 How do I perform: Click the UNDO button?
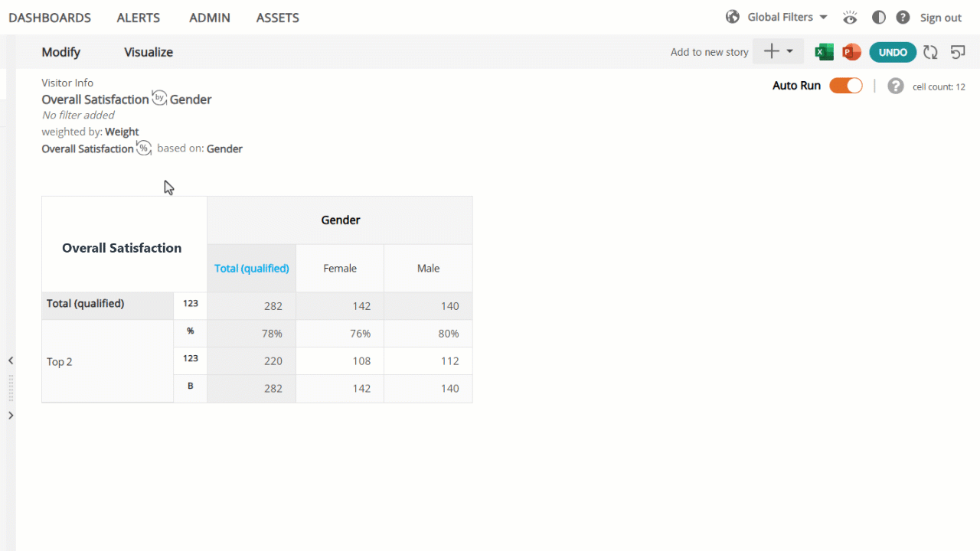point(893,52)
